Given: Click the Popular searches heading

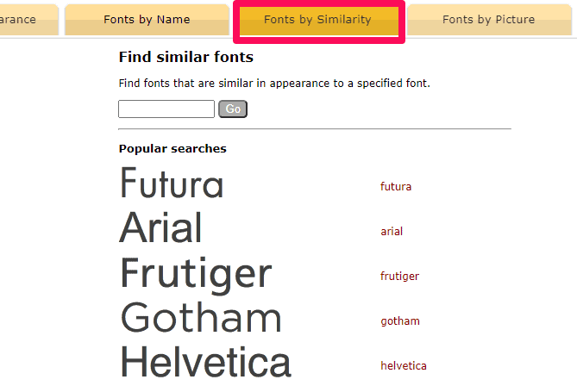Looking at the screenshot, I should [172, 149].
